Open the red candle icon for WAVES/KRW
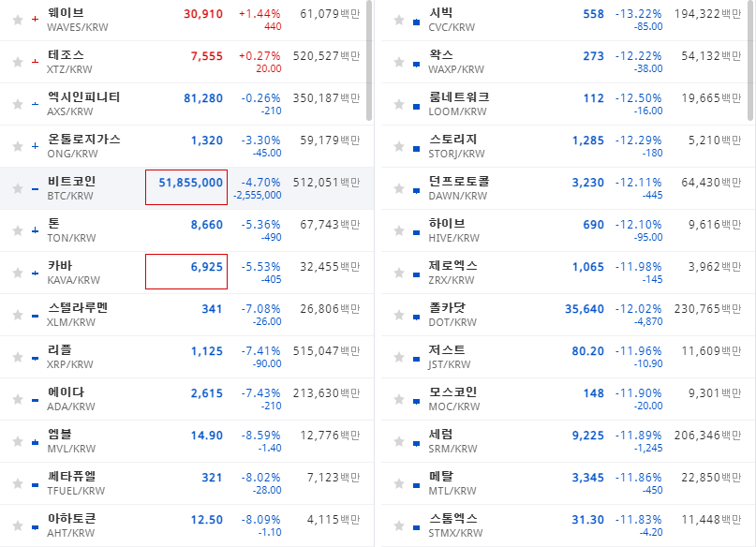The width and height of the screenshot is (756, 547). (x=35, y=20)
